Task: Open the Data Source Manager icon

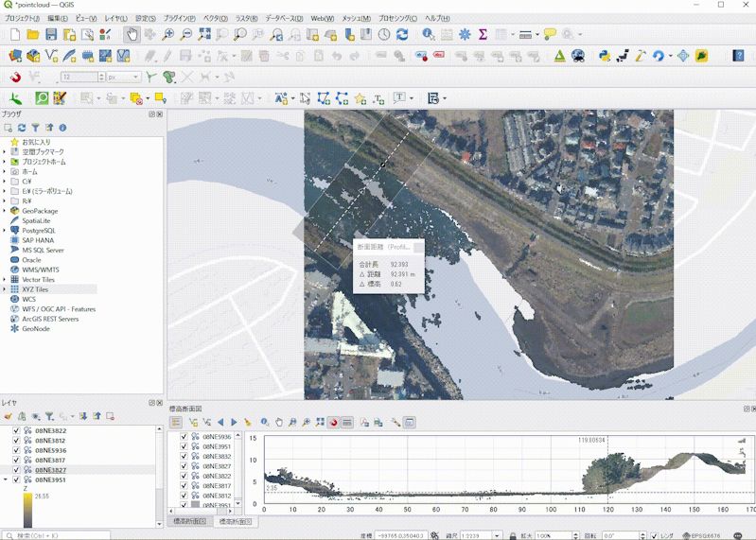Action: tap(15, 56)
